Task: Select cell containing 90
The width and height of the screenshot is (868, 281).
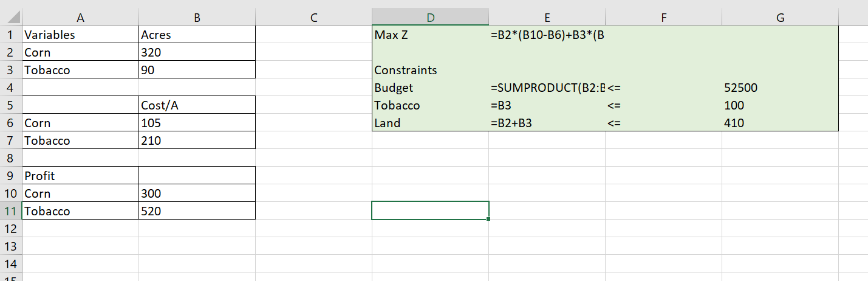Action: pos(197,70)
